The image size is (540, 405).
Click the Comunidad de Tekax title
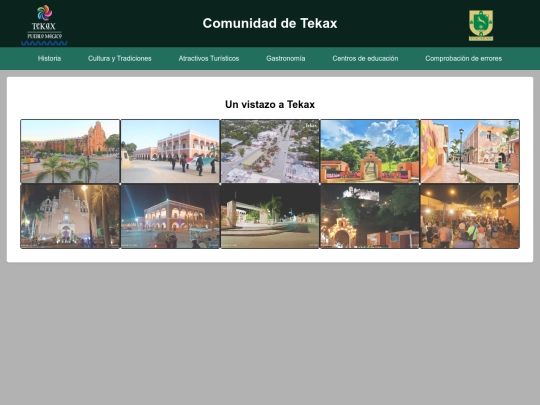[270, 23]
